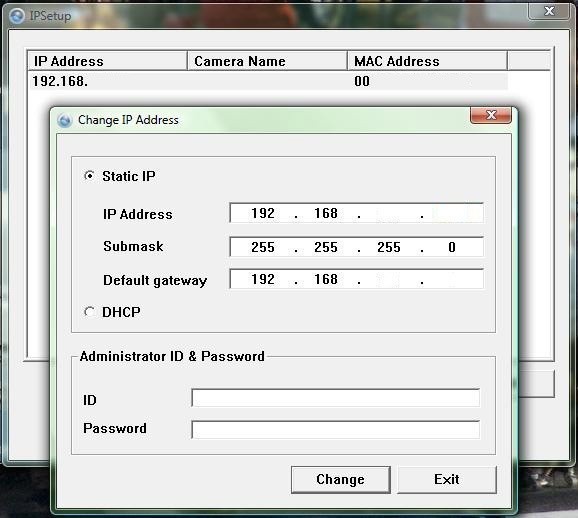
Task: Close the IPSetup window
Action: pos(549,11)
